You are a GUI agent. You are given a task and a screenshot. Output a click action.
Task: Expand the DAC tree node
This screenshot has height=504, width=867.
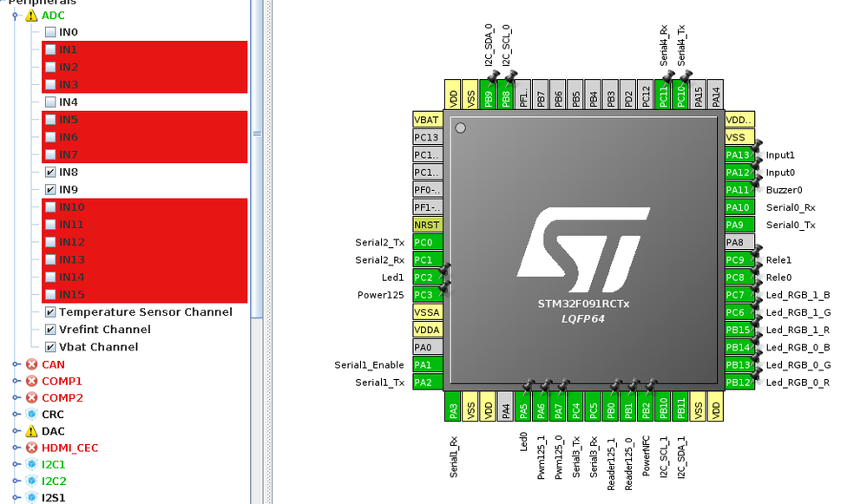pyautogui.click(x=16, y=431)
